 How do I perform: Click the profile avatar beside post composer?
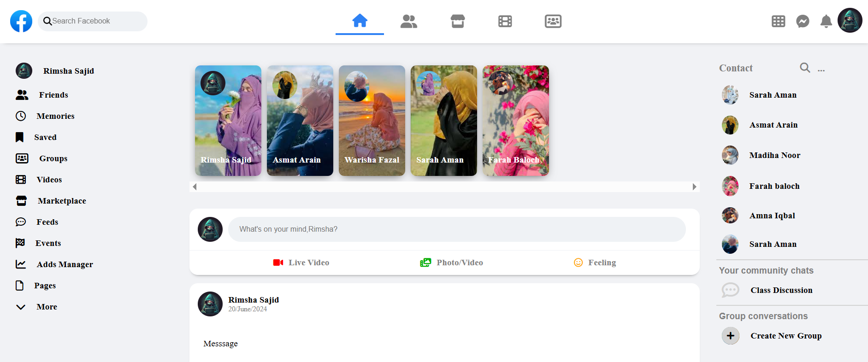click(210, 229)
